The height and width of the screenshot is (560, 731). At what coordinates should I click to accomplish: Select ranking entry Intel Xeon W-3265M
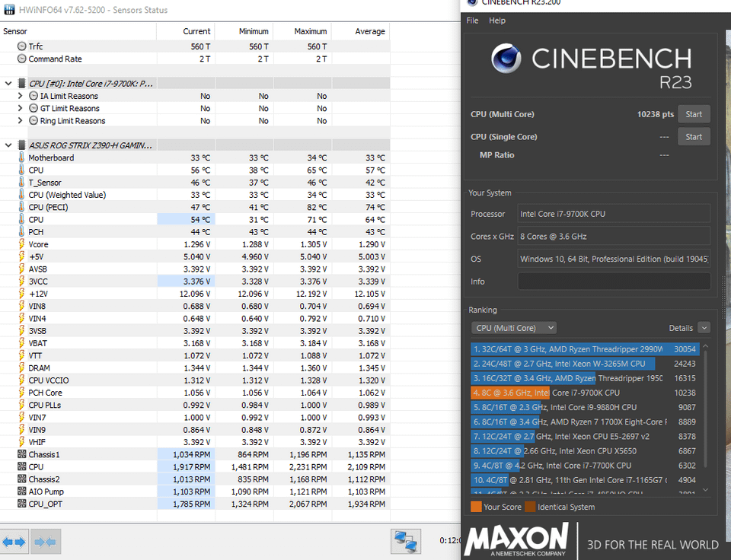pyautogui.click(x=585, y=364)
